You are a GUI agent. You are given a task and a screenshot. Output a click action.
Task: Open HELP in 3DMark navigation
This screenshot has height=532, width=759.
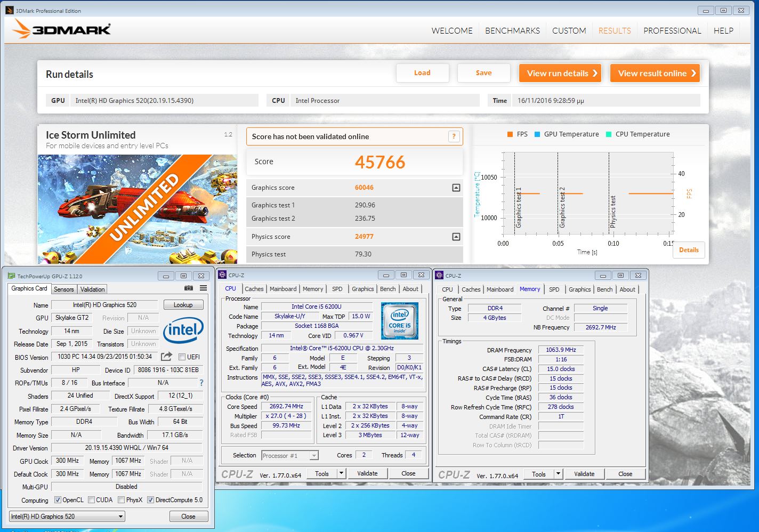(x=723, y=31)
